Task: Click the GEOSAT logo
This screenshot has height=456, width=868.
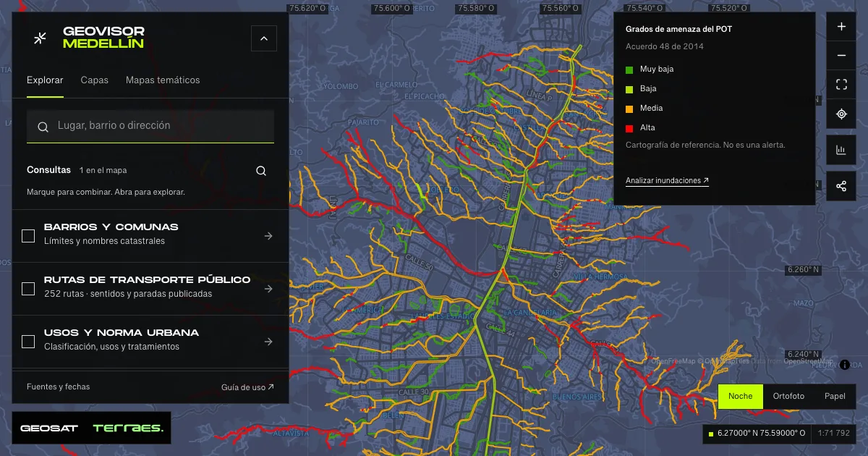Action: [49, 428]
